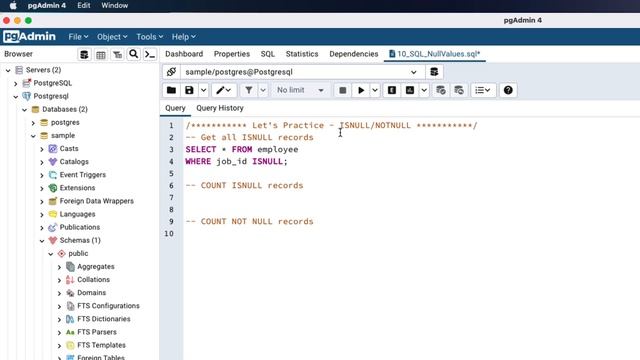Select the public schema

78,253
